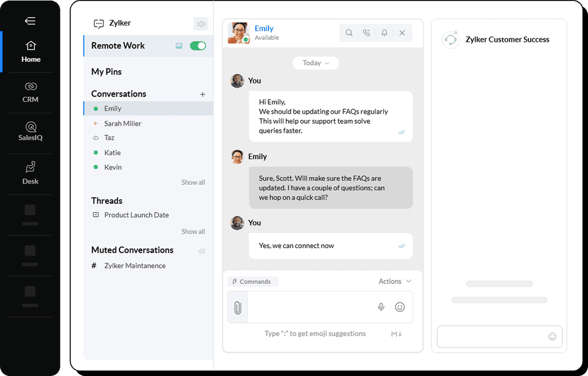Click the Muted Conversations header

click(x=132, y=250)
